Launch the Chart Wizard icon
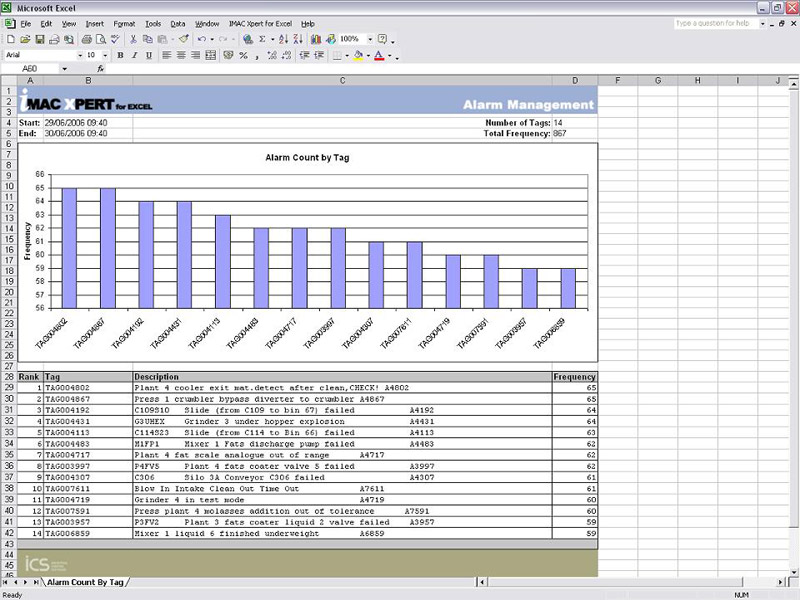This screenshot has width=800, height=600. (x=317, y=39)
